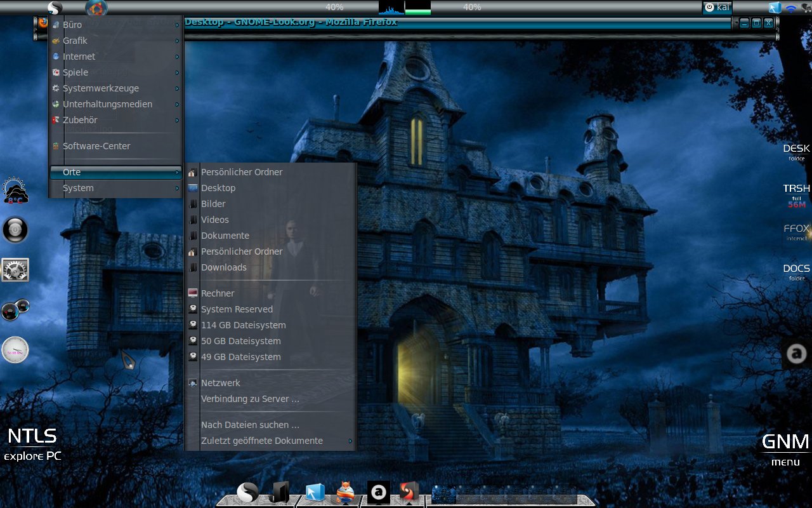Open the gear settings icon on the left
The height and width of the screenshot is (508, 812).
15,270
